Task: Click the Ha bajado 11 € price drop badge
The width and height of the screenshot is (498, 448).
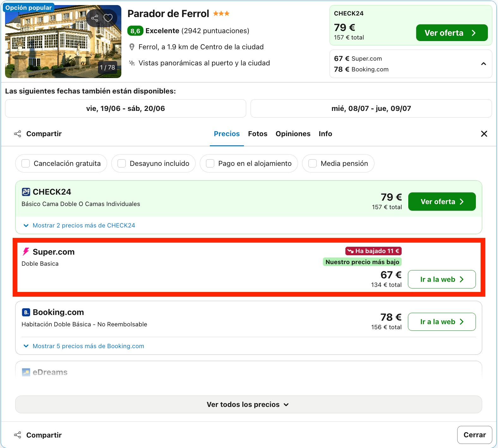Action: coord(373,251)
